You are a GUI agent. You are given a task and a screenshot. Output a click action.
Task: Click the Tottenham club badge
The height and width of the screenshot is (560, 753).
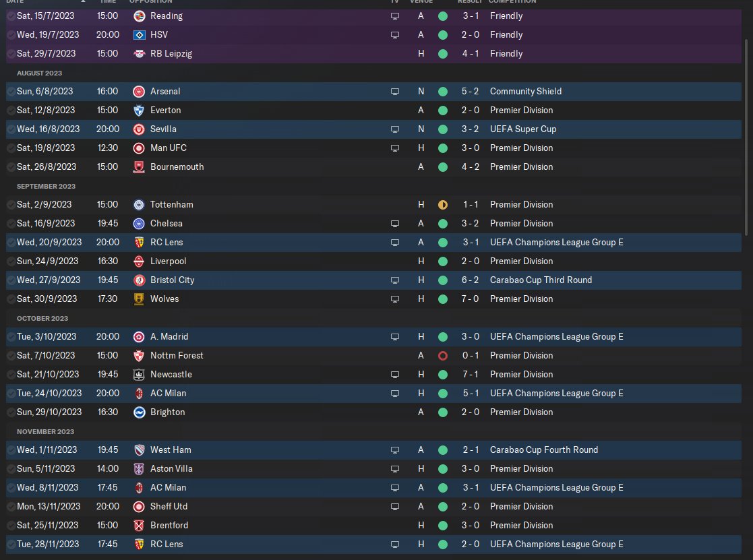pos(139,204)
